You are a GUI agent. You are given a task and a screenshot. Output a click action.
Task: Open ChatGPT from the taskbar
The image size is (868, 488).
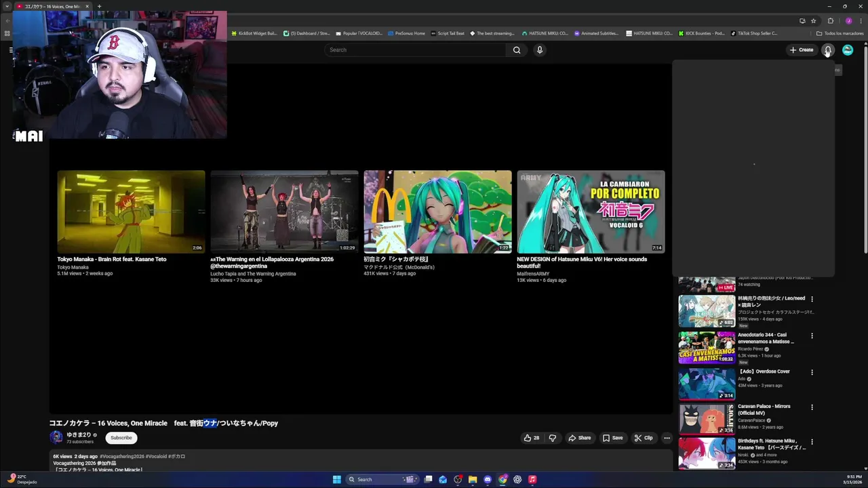tap(517, 479)
